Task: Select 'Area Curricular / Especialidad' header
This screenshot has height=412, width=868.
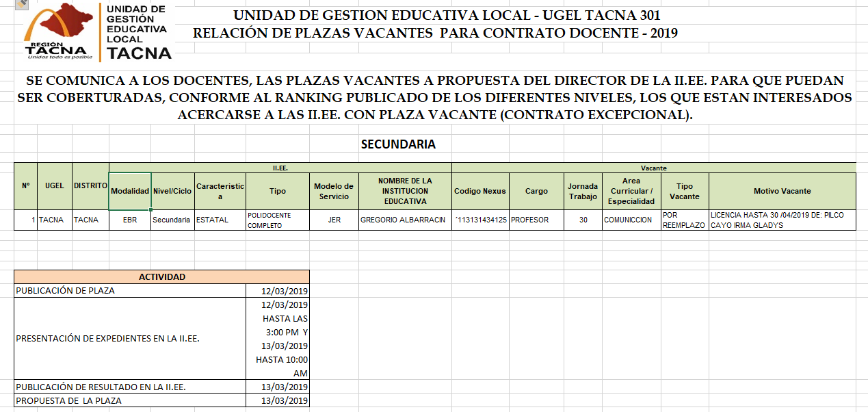Action: (631, 191)
